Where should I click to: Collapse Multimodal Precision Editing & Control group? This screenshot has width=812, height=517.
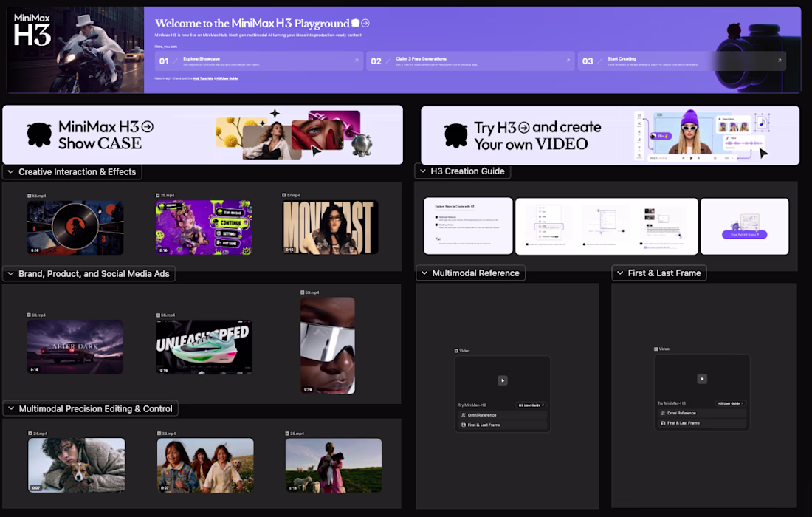pos(11,408)
